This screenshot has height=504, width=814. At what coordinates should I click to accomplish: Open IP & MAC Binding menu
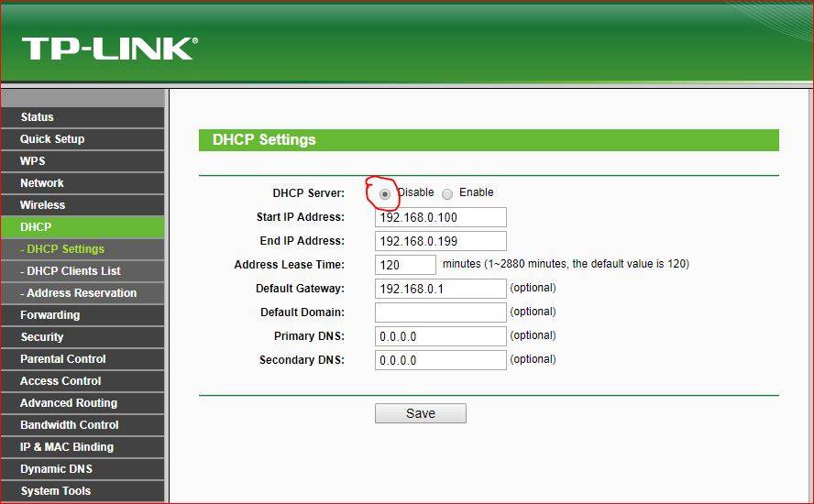click(82, 447)
